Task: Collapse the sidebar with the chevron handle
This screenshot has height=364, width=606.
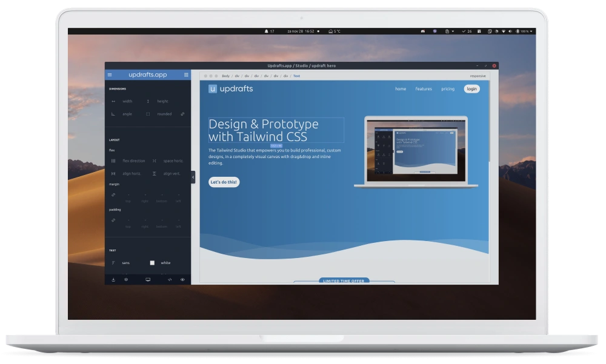Action: 193,177
